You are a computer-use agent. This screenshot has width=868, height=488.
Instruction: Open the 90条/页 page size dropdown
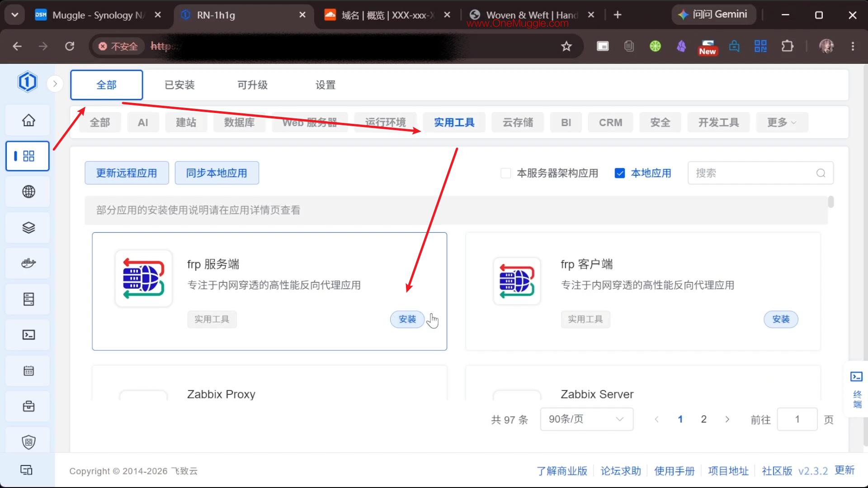(587, 419)
